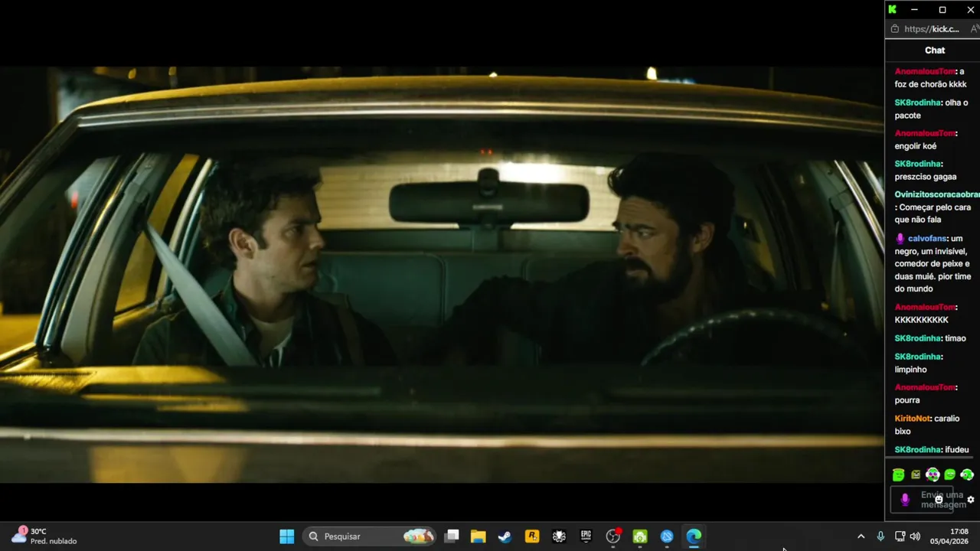
Task: Open Task View in the taskbar
Action: point(452,536)
